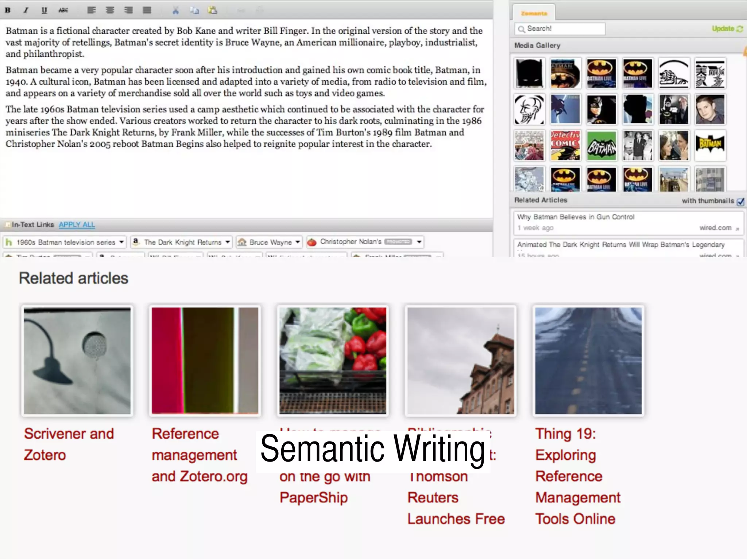The image size is (747, 560).
Task: Click the cut scissors icon
Action: [176, 10]
